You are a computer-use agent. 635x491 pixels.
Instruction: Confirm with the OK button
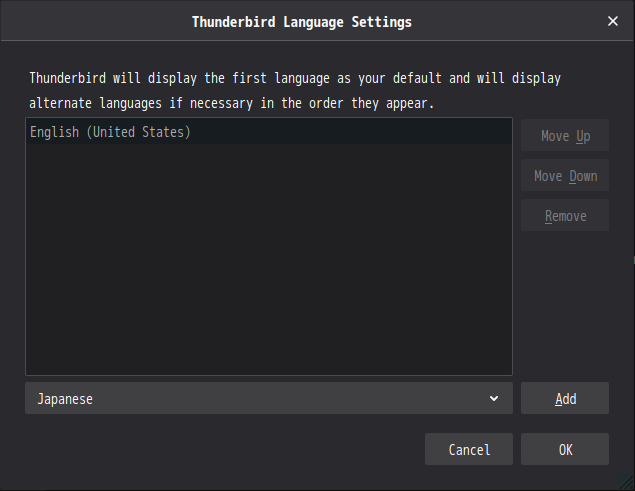(565, 449)
